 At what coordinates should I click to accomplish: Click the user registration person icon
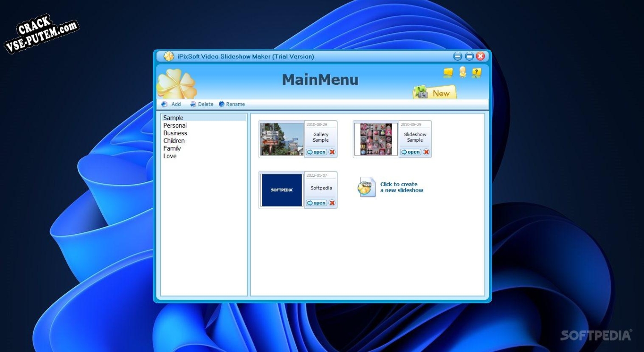tap(463, 72)
